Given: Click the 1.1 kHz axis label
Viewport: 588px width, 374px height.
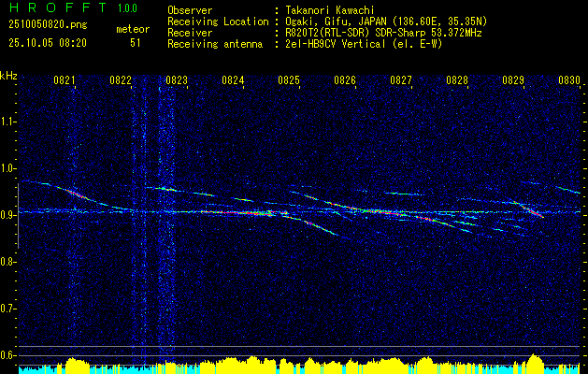Looking at the screenshot, I should (x=7, y=122).
